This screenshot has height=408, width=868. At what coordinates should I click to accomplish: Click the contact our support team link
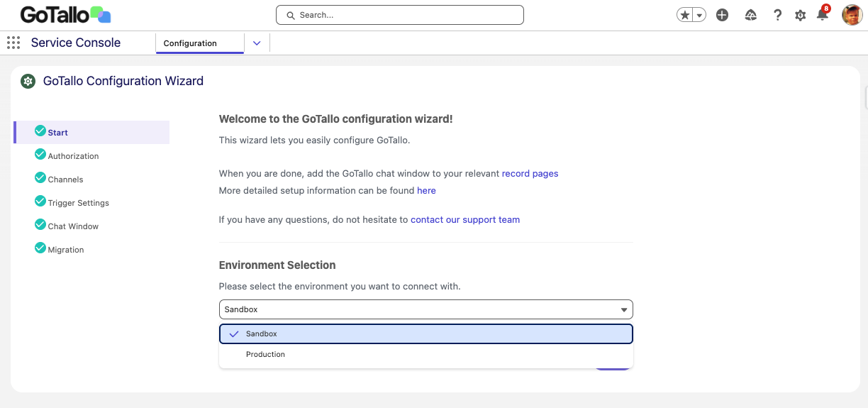pos(464,220)
